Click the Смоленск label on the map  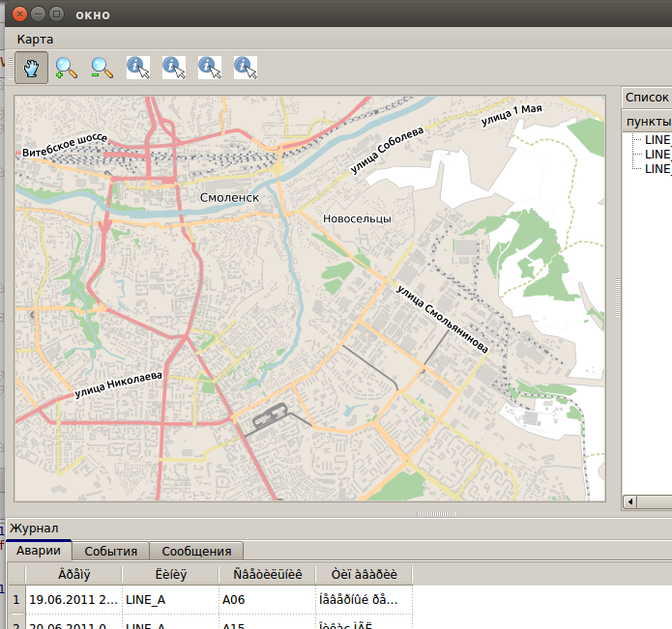[229, 197]
